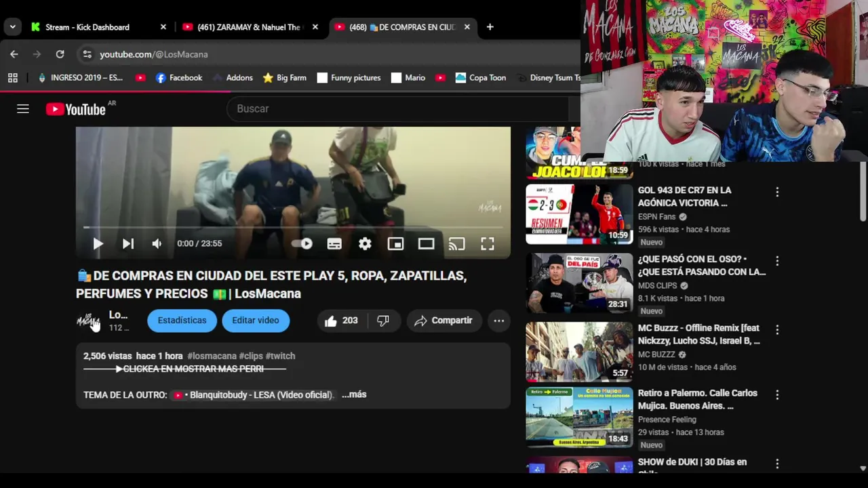Play the video with the play button
The image size is (868, 488).
[x=98, y=244]
